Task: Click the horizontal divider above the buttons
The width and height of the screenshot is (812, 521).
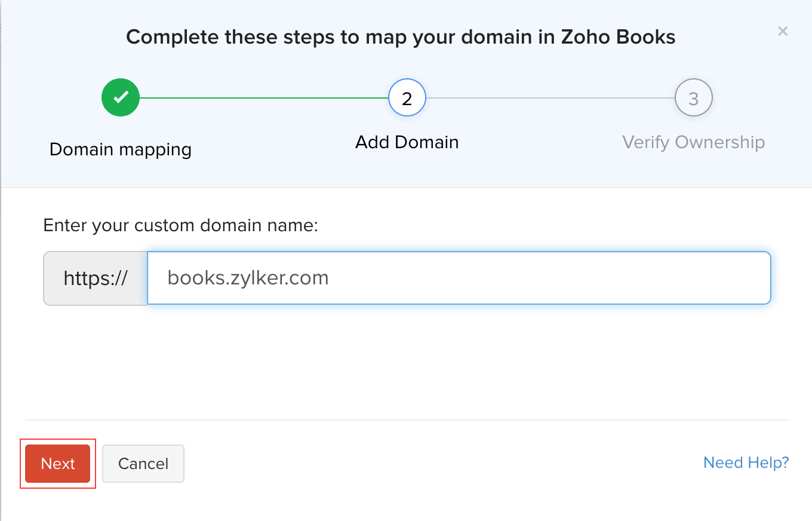Action: click(x=407, y=420)
